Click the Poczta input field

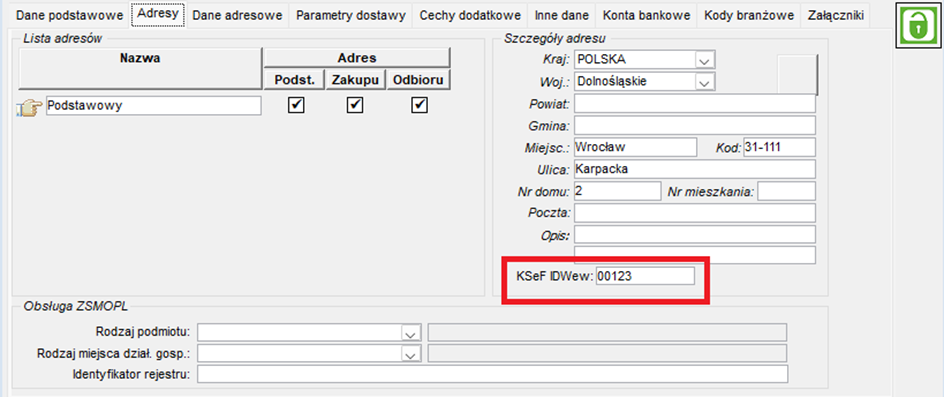(695, 213)
